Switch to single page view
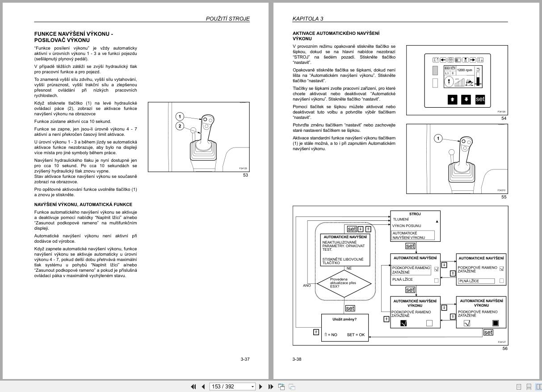542x392 pixels. 519,387
